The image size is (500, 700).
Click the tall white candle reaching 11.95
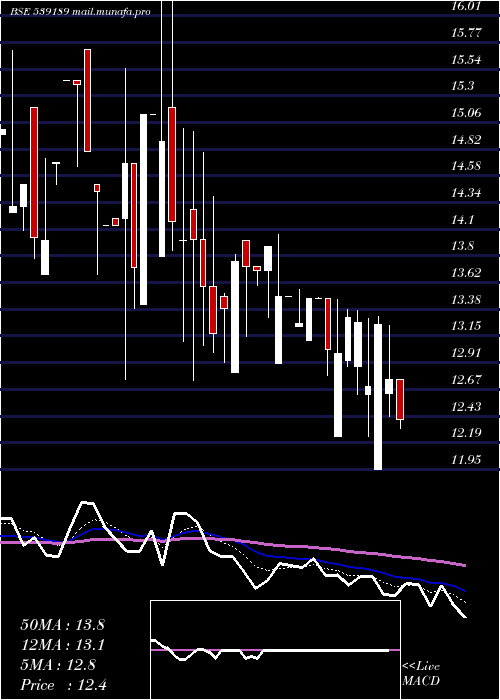coord(378,397)
